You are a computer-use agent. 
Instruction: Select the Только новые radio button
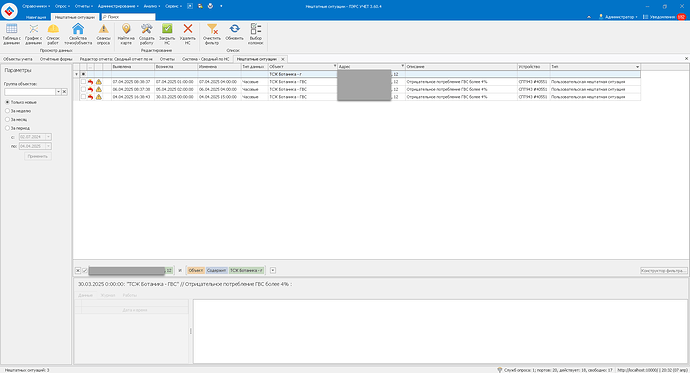(7, 102)
